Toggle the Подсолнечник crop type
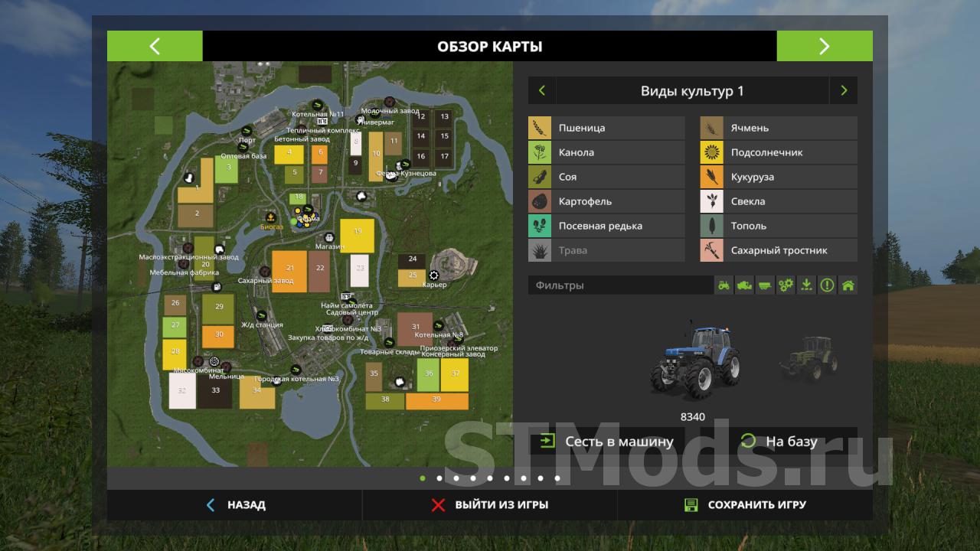 coord(779,152)
